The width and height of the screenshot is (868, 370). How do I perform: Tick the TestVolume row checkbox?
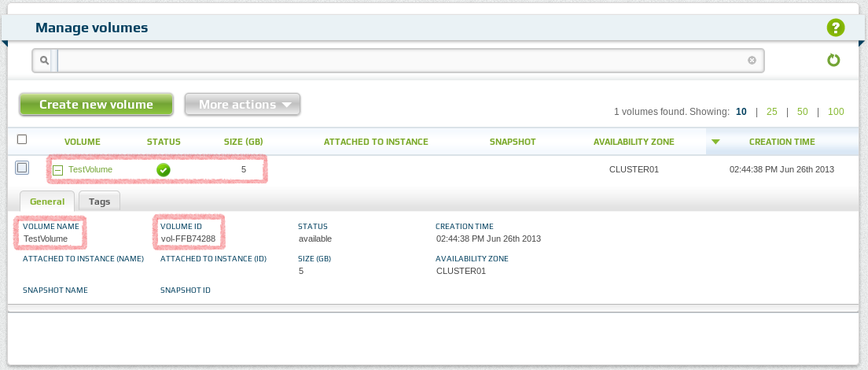click(x=21, y=167)
